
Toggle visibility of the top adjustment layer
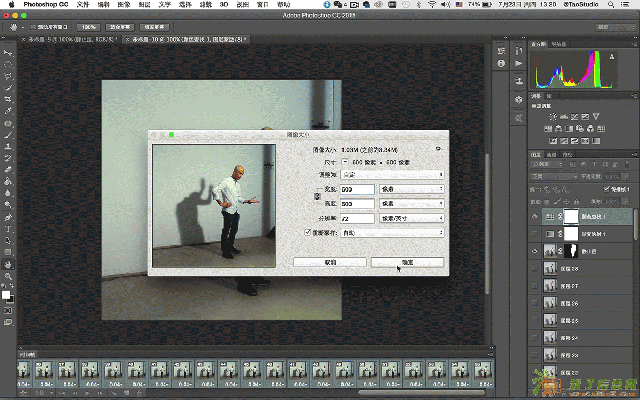pyautogui.click(x=534, y=216)
